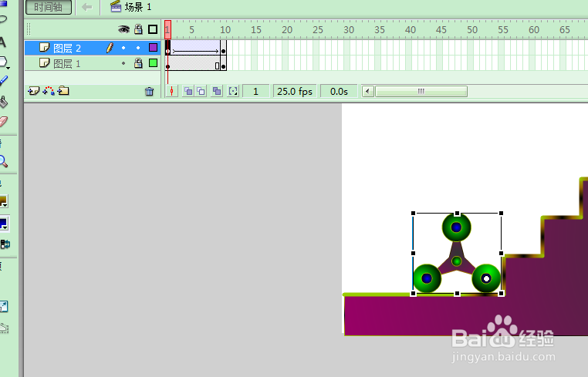Toggle lock all layers padlock in header

(138, 29)
